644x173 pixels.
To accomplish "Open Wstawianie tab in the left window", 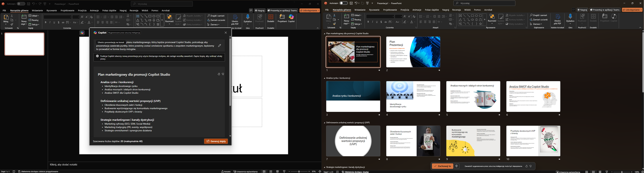I will tap(38, 10).
